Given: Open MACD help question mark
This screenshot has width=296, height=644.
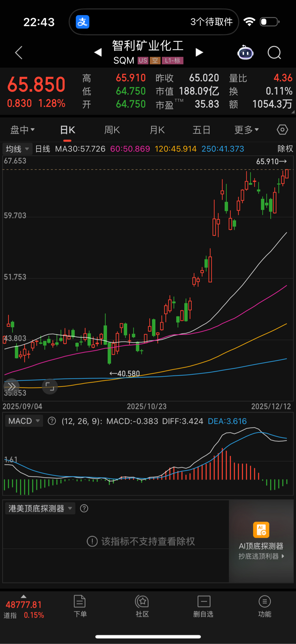Looking at the screenshot, I should coord(52,421).
